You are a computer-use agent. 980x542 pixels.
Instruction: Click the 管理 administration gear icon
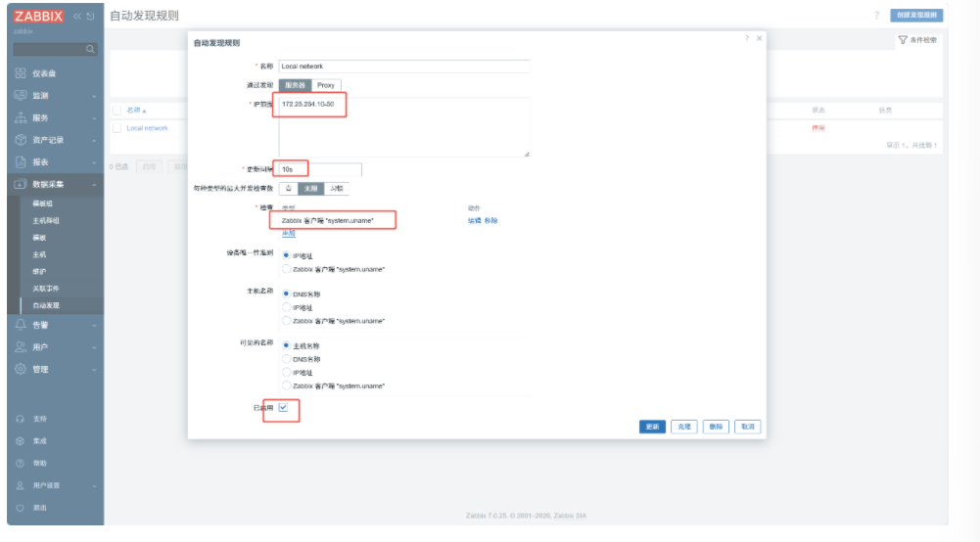click(21, 369)
